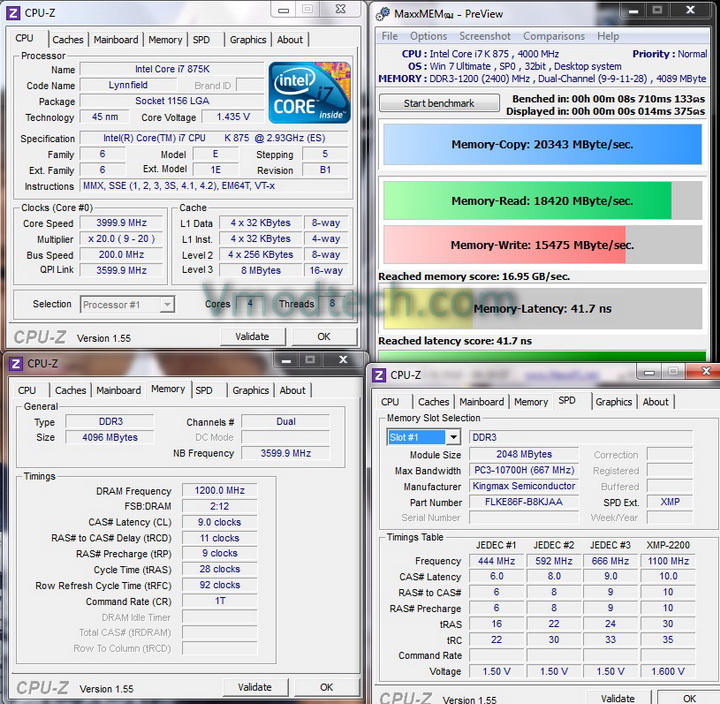This screenshot has height=704, width=720.
Task: Click Validate in the CPU-Z Memory window
Action: pyautogui.click(x=255, y=687)
